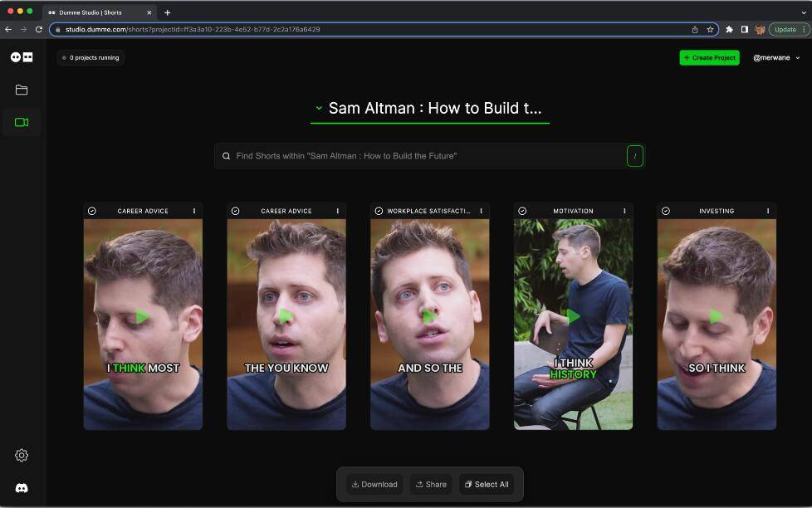Open the Projects folder icon in the sidebar
Image resolution: width=812 pixels, height=508 pixels.
(x=21, y=90)
